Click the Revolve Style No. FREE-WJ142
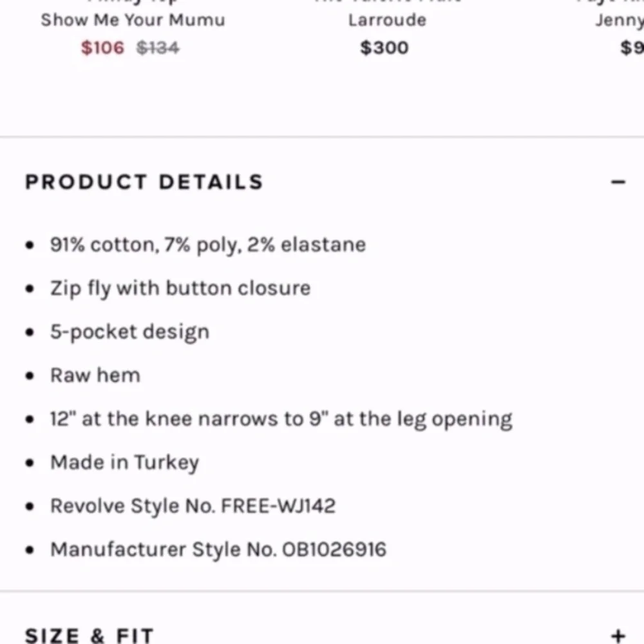The height and width of the screenshot is (644, 644). click(x=193, y=506)
